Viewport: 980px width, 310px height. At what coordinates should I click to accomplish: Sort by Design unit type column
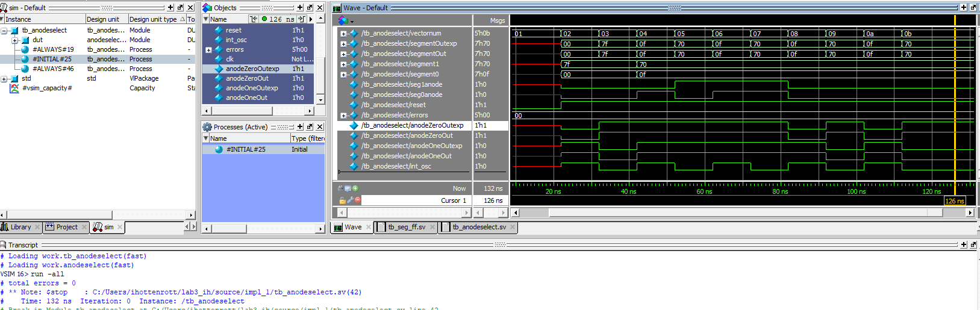pyautogui.click(x=154, y=19)
